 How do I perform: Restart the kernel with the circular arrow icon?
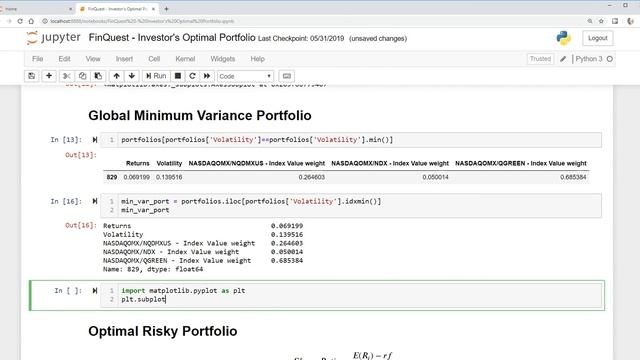(192, 76)
